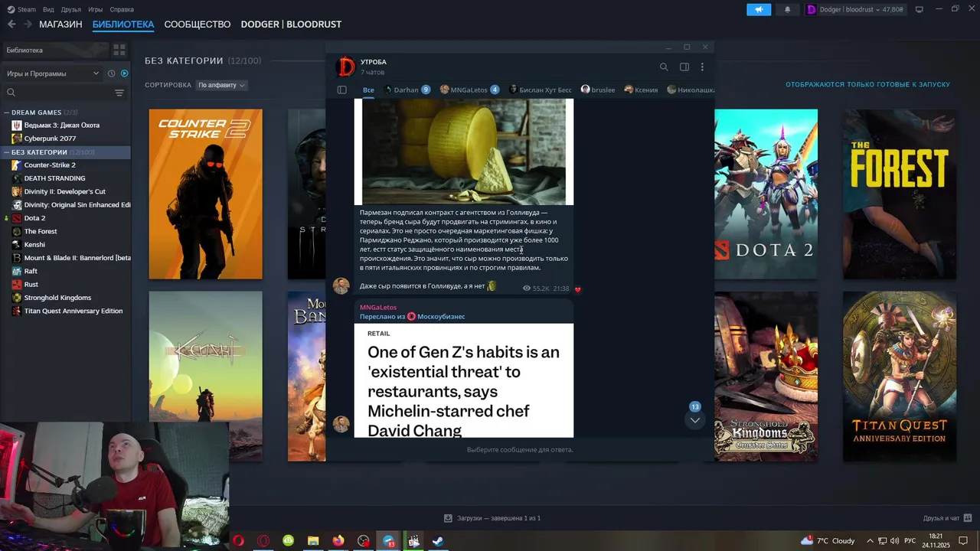Image resolution: width=980 pixels, height=551 pixels.
Task: Open the Steam taskbar icon
Action: point(438,541)
